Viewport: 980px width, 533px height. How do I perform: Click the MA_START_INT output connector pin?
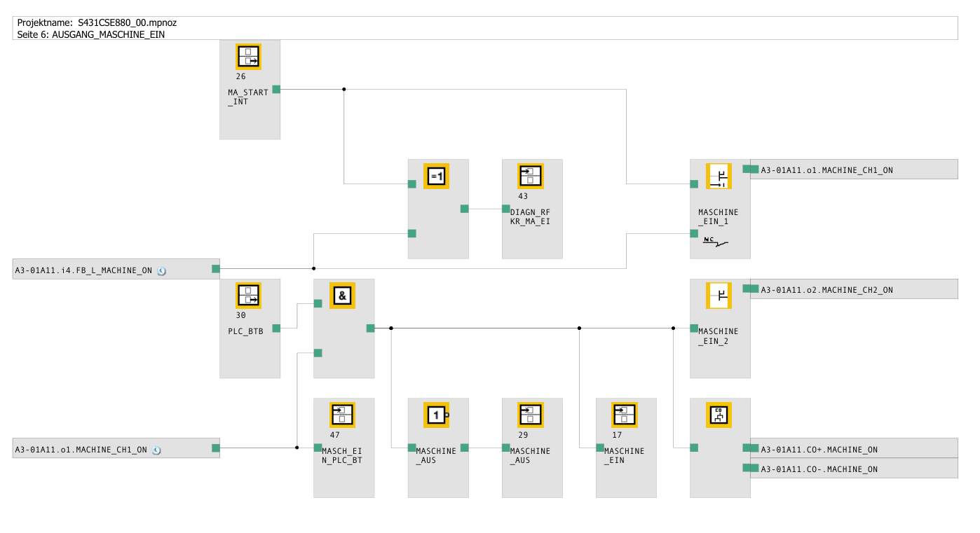click(276, 89)
